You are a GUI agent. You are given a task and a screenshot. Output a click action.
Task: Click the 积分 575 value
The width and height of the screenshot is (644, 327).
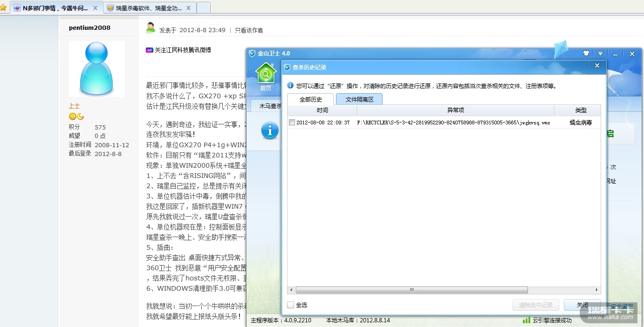point(100,127)
